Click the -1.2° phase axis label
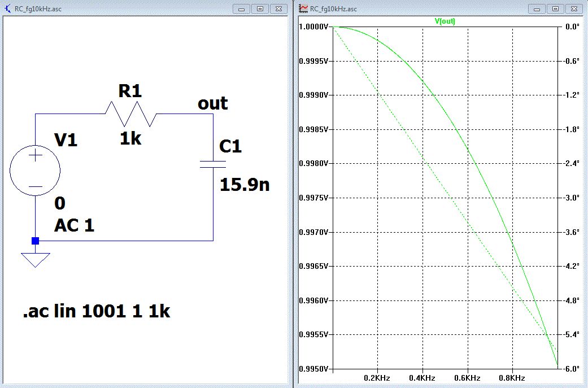Screen dimensions: 588x388 [x=572, y=95]
